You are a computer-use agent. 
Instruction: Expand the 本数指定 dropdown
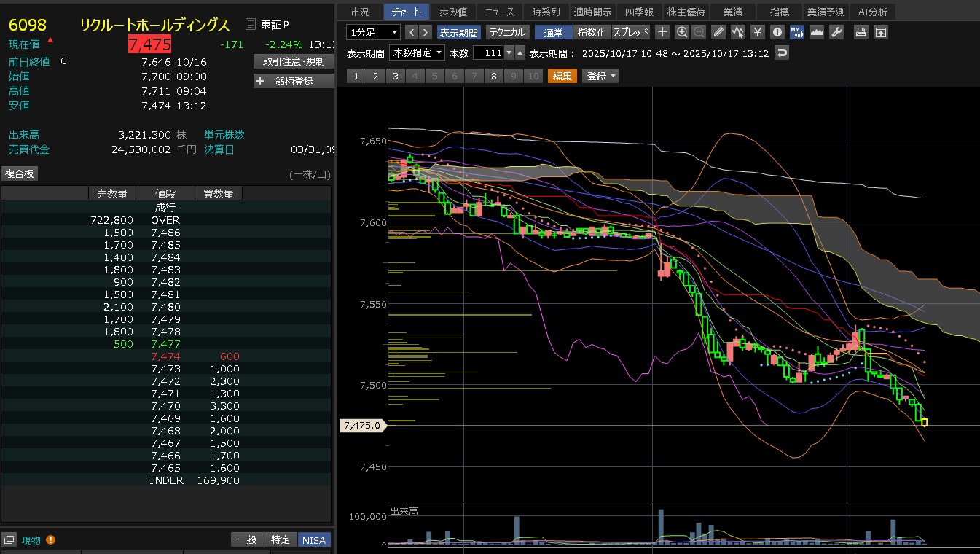tap(418, 53)
